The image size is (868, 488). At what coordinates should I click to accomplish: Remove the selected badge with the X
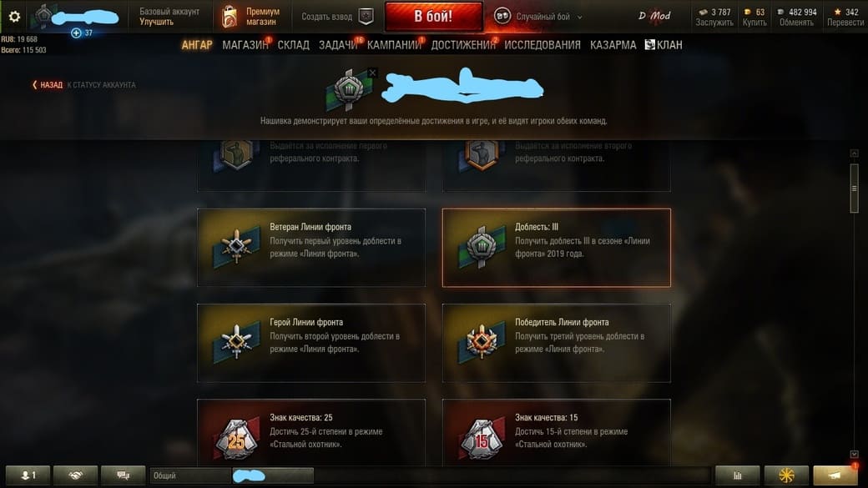(372, 73)
